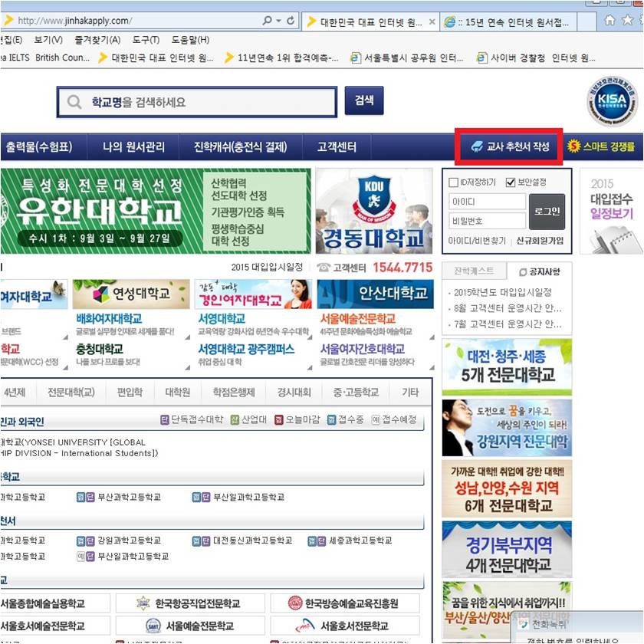Open 서울예술전문학교 red link
The width and height of the screenshot is (644, 644).
click(x=358, y=319)
